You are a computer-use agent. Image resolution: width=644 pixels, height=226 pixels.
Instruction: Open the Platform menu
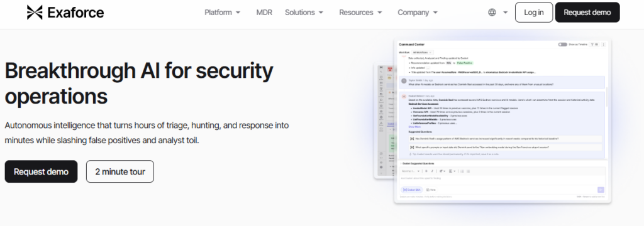222,13
